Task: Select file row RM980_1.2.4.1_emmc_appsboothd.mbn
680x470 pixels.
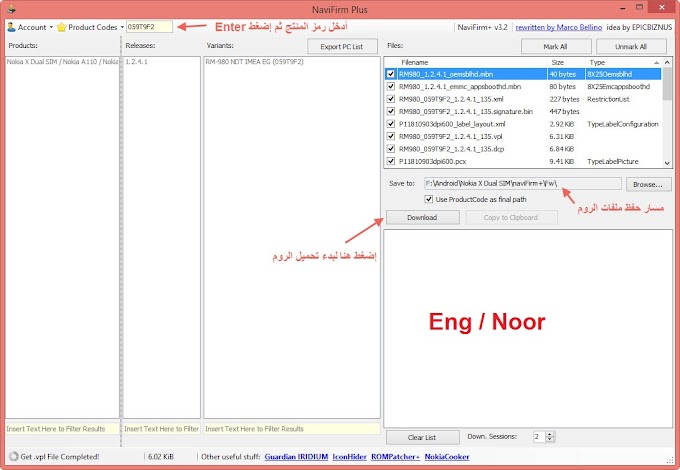Action: tap(523, 87)
